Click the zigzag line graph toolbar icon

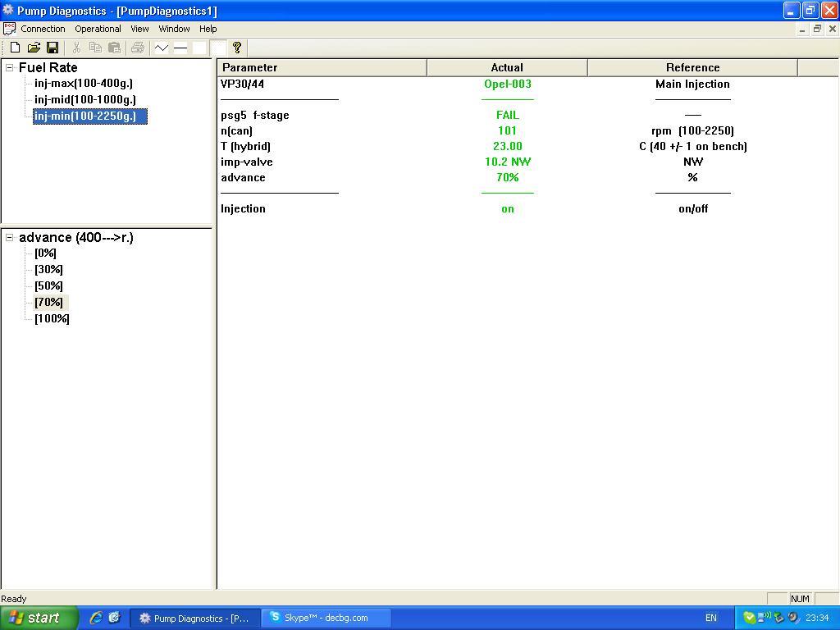tap(162, 48)
